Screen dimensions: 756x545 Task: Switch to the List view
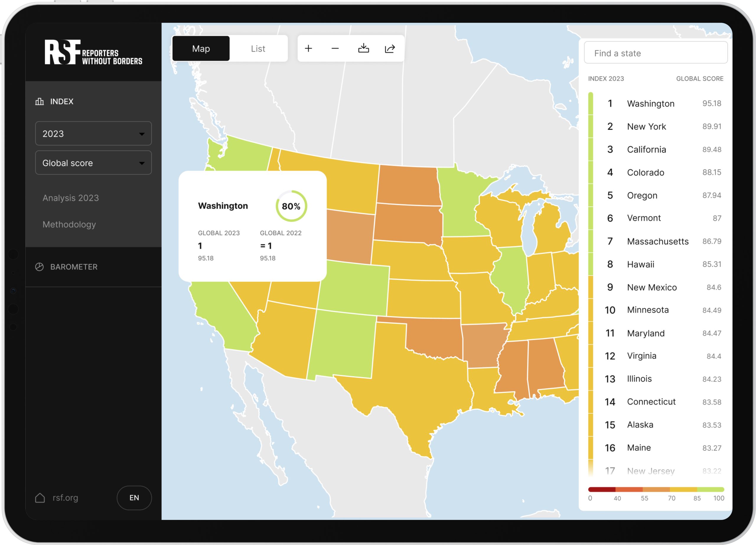pyautogui.click(x=258, y=49)
